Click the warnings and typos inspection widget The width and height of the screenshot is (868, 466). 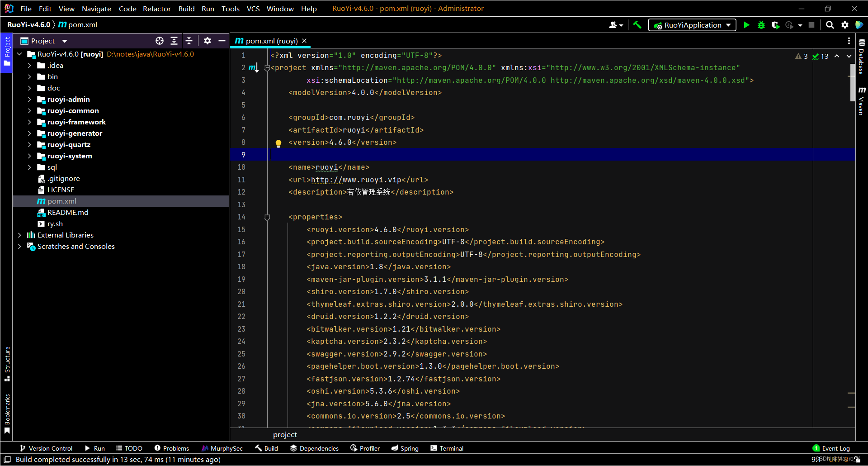(x=812, y=56)
